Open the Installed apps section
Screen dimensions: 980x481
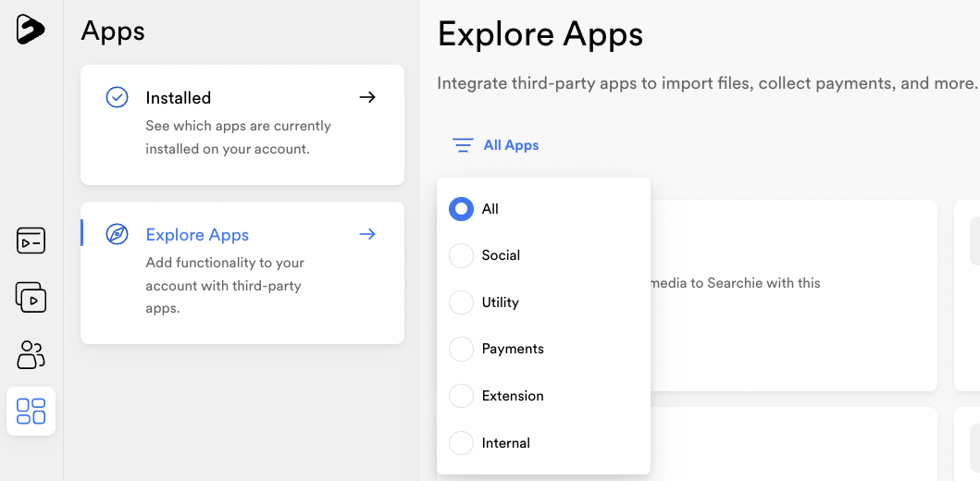point(242,125)
